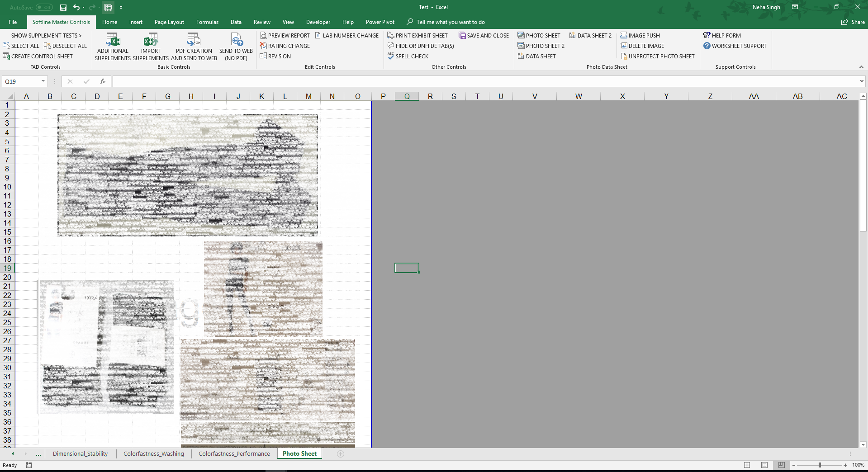
Task: Click Send to Web (No PDF) icon
Action: point(236,40)
